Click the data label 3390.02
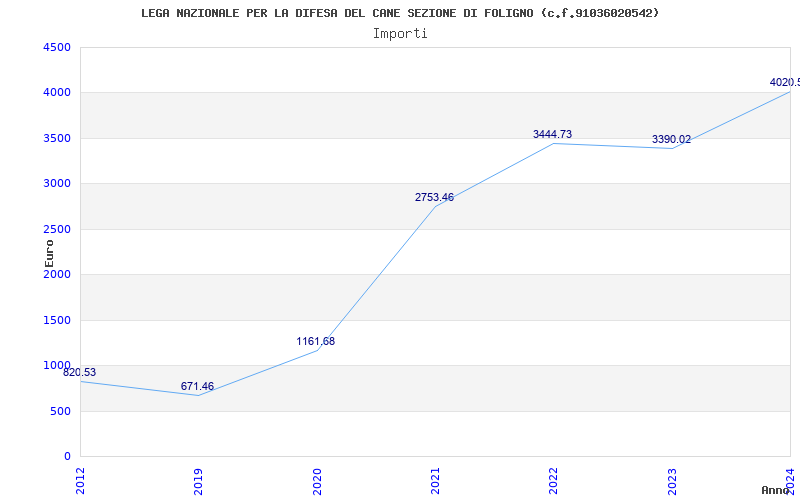800x500 pixels. click(x=671, y=139)
